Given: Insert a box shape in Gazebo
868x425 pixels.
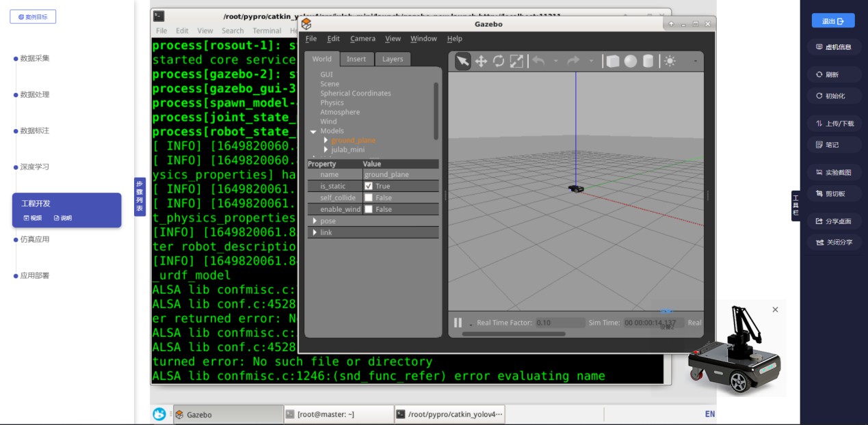Looking at the screenshot, I should pyautogui.click(x=613, y=61).
